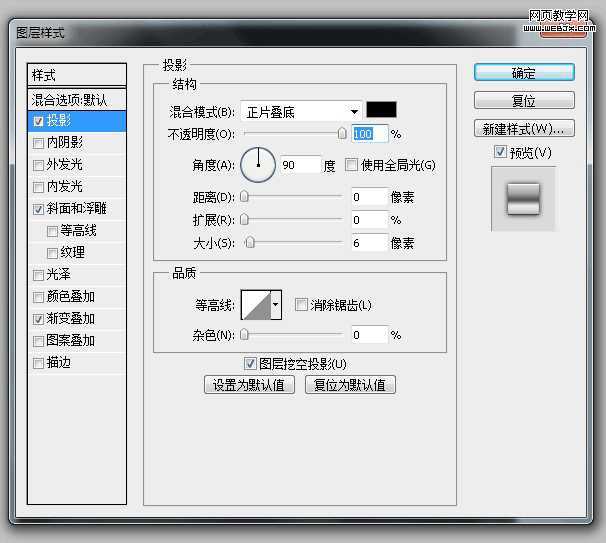
Task: Click the contour curve thumbnail
Action: 256,305
